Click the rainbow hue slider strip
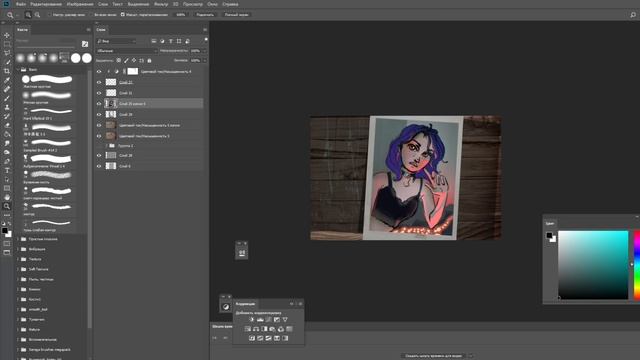 (x=637, y=265)
